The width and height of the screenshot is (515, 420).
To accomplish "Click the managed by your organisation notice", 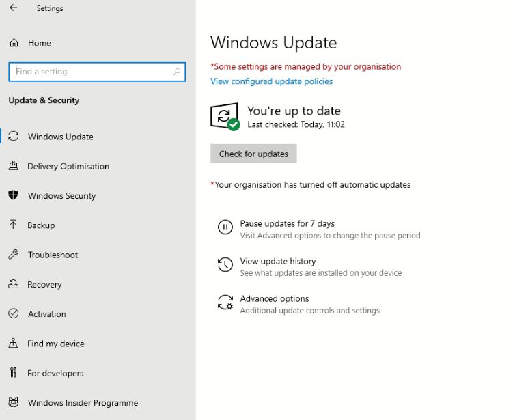I will (x=306, y=67).
